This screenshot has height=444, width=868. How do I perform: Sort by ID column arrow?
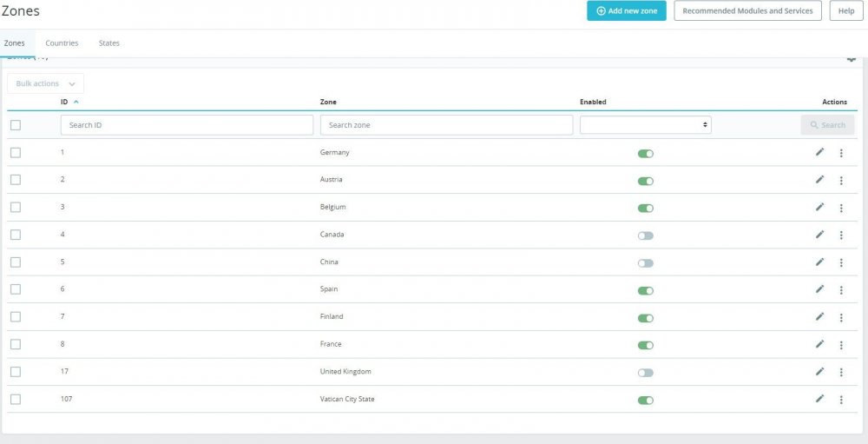pos(76,102)
